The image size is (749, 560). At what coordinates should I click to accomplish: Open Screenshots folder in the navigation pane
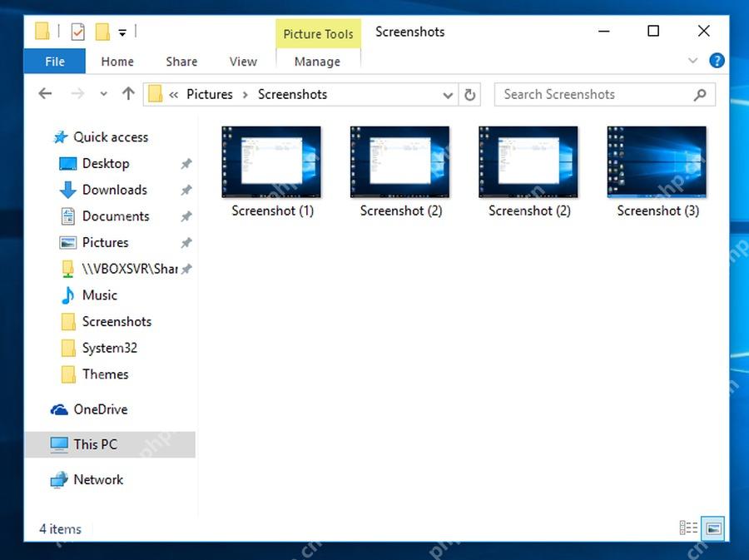tap(117, 321)
